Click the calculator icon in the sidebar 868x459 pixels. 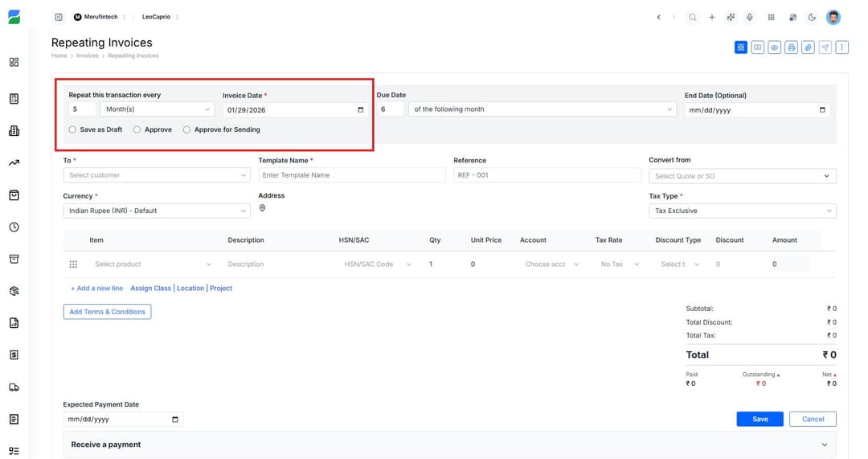[14, 99]
